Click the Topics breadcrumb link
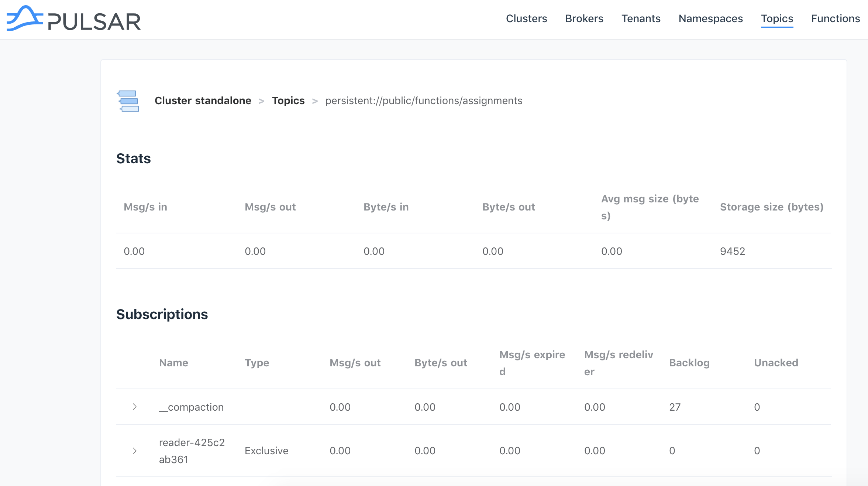868x486 pixels. 288,100
